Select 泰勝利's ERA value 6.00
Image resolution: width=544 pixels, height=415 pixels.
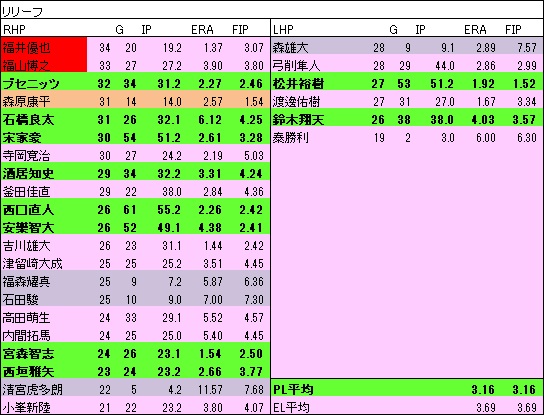(485, 138)
